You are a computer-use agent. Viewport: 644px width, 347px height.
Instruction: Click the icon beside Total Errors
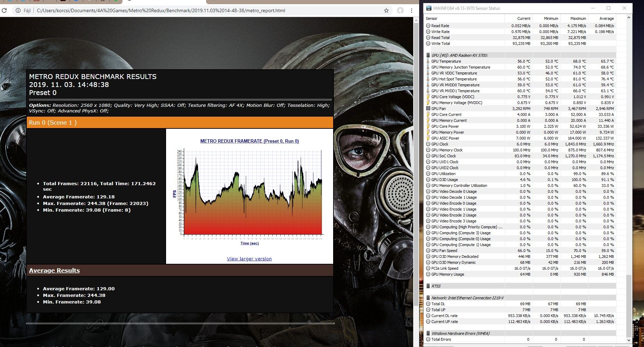tap(428, 339)
